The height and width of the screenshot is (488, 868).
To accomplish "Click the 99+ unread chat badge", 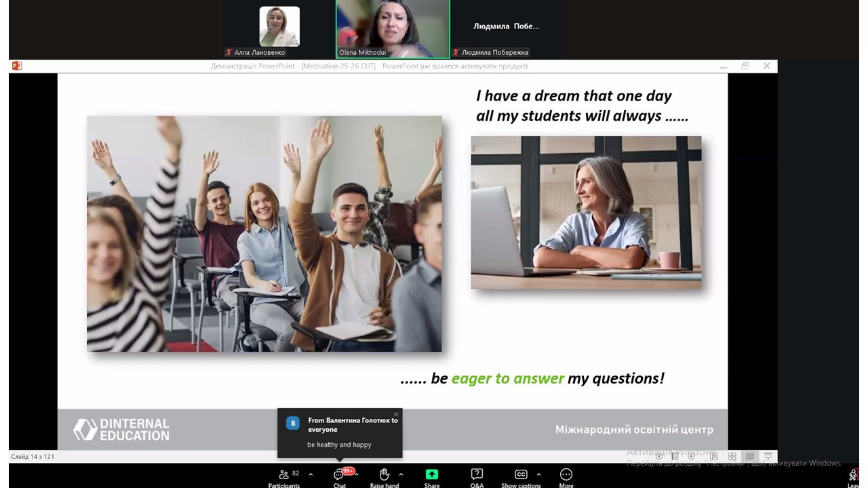I will (x=348, y=471).
